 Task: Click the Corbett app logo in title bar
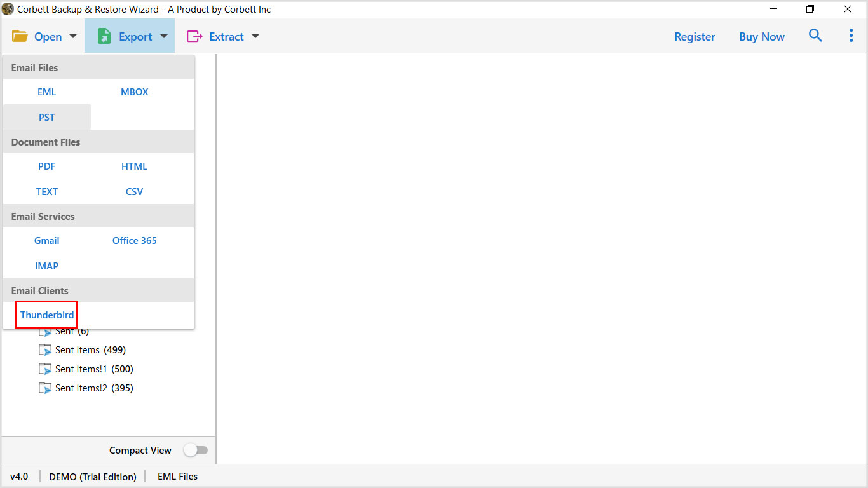point(8,9)
